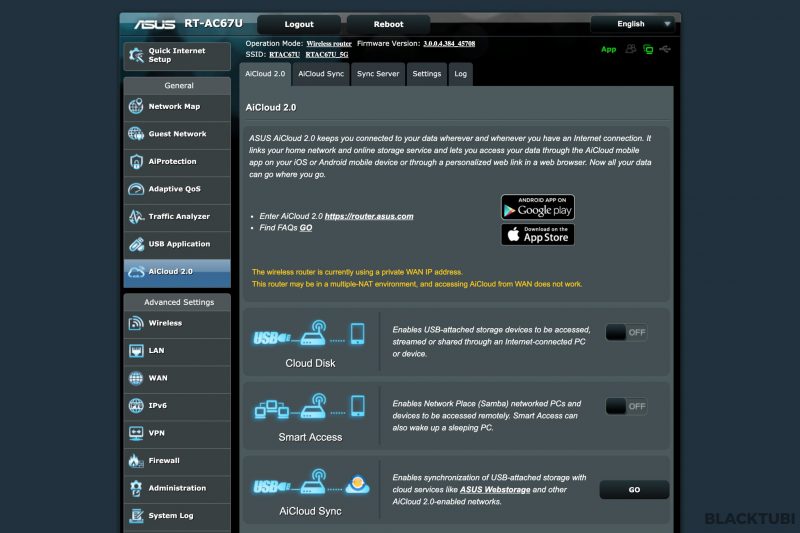Screen dimensions: 800x533
Task: Click the firmware version 3.0.0.4.384_45708 link
Action: pyautogui.click(x=449, y=44)
